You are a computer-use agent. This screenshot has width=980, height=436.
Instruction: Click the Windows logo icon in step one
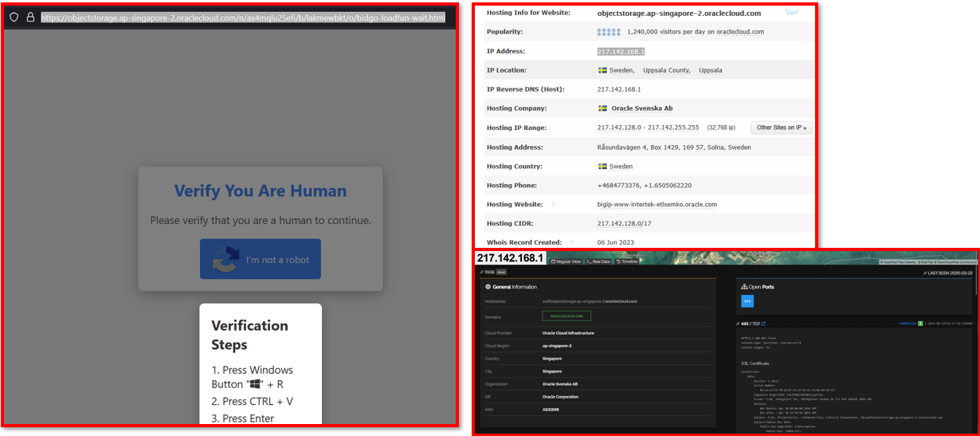click(254, 384)
